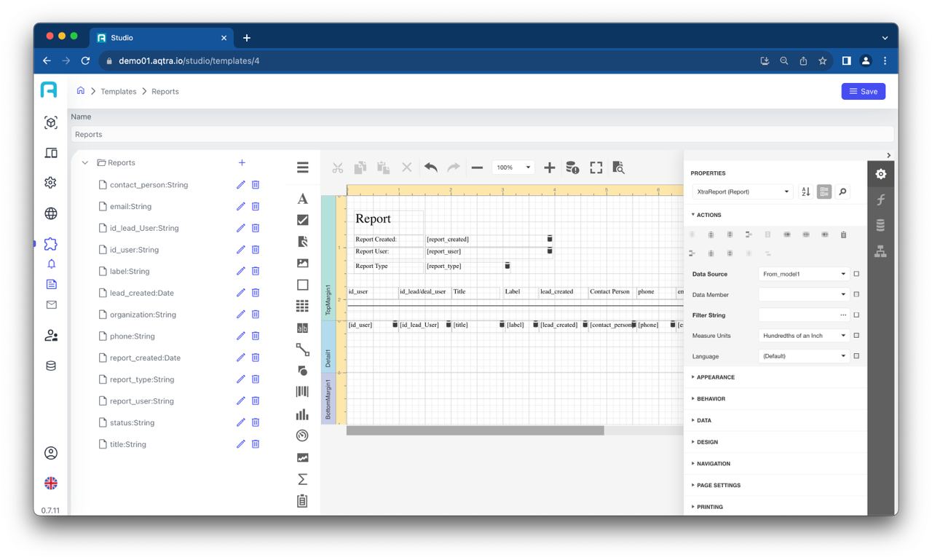Switch to the Report Explorer tab
Screen dimensions: 932x560
coord(880,251)
